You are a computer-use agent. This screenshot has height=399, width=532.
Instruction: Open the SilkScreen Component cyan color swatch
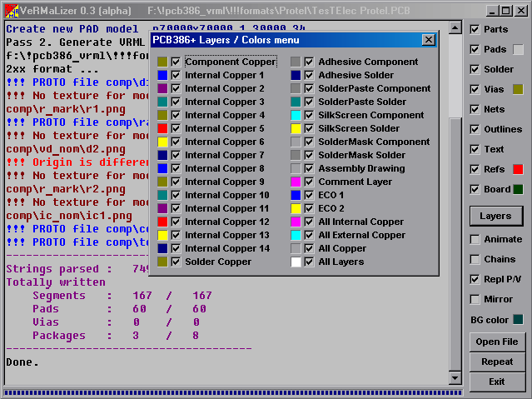tap(296, 115)
